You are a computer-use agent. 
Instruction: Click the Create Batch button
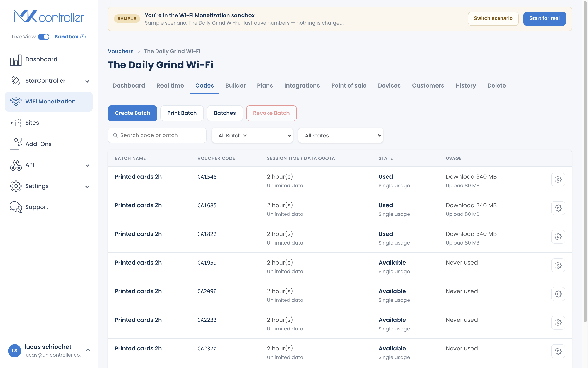tap(133, 113)
